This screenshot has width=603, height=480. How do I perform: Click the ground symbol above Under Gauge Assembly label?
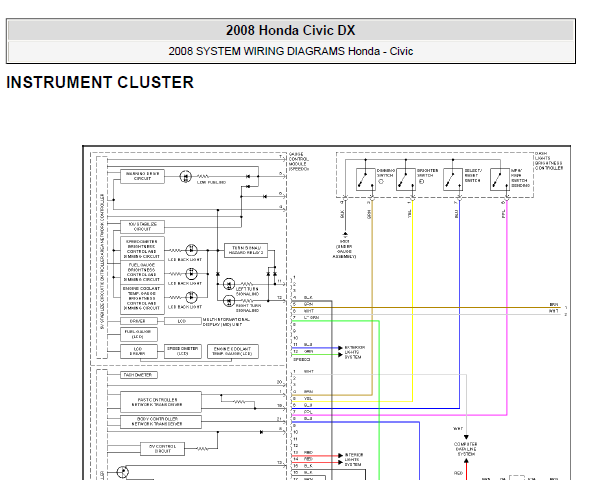point(345,234)
